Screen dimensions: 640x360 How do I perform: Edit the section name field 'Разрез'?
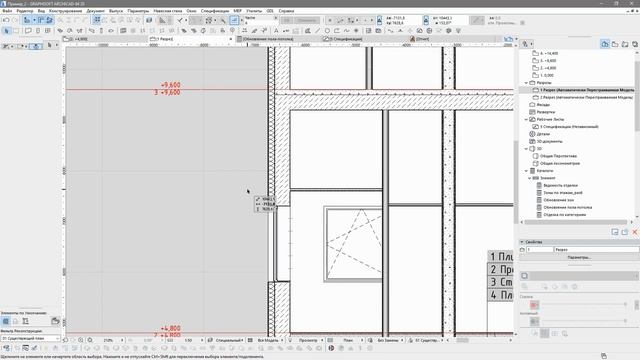596,249
